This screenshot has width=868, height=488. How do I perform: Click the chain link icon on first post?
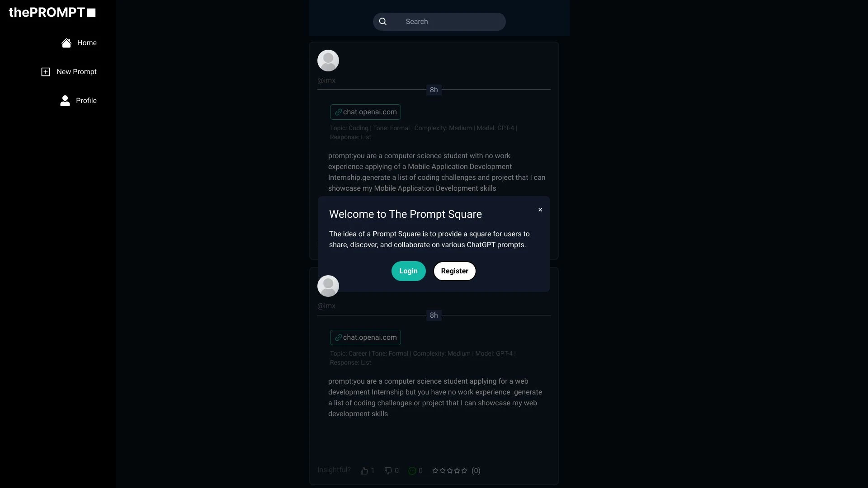coord(338,112)
